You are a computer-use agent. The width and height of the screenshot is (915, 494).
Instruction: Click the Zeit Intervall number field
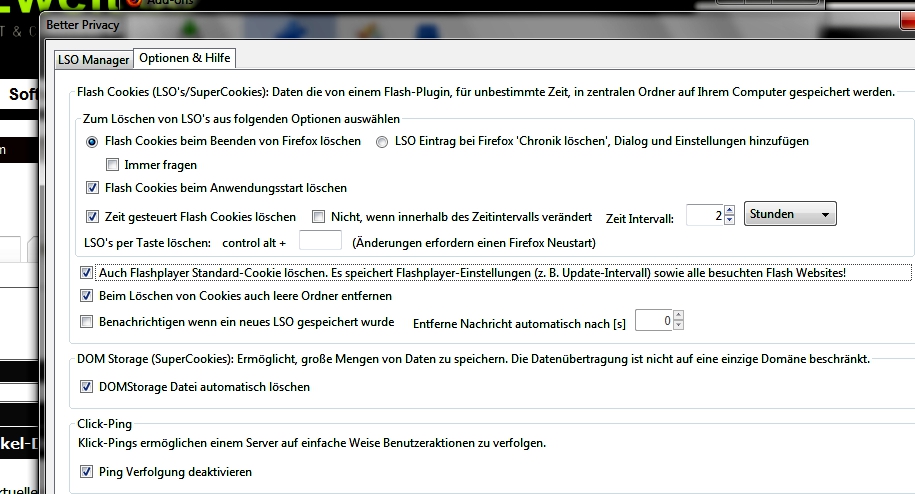(x=704, y=215)
